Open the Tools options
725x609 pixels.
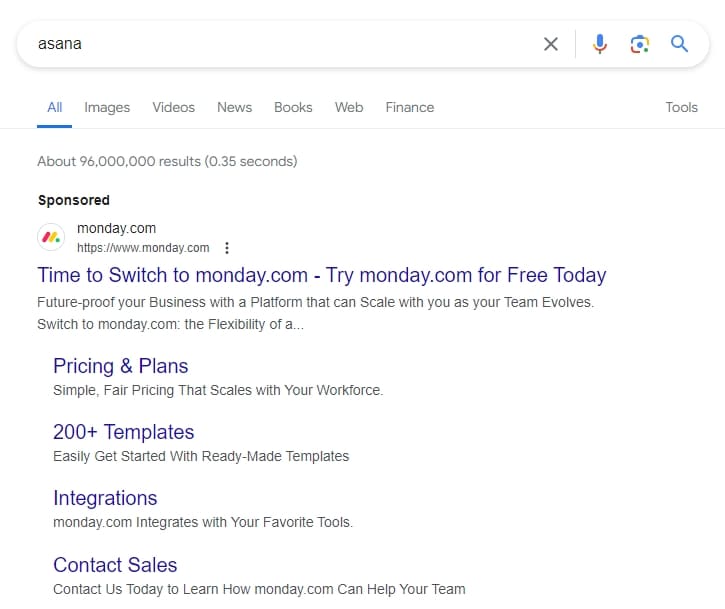click(681, 107)
